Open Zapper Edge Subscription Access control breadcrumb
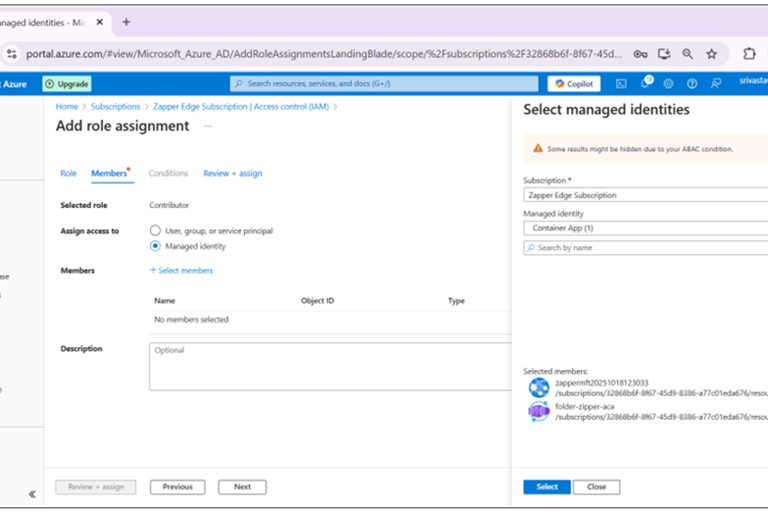Image resolution: width=768 pixels, height=512 pixels. tap(241, 106)
